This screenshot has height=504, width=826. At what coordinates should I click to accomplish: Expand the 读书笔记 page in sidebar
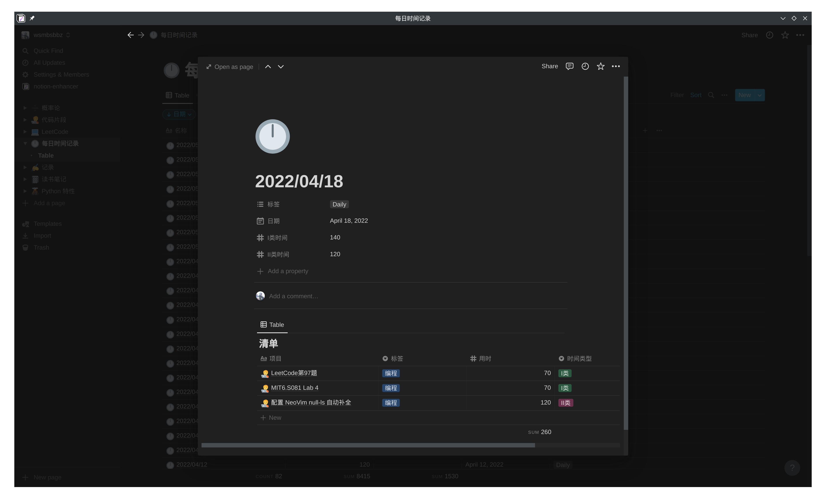click(x=25, y=179)
